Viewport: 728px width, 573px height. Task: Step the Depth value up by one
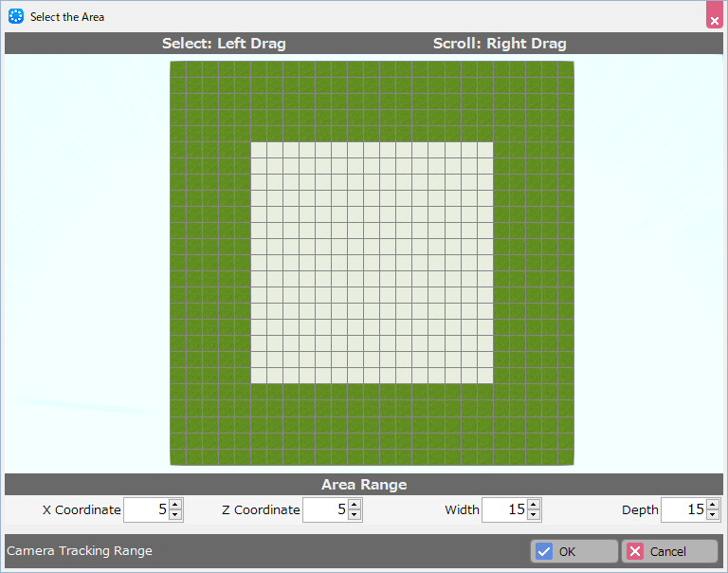coord(713,505)
